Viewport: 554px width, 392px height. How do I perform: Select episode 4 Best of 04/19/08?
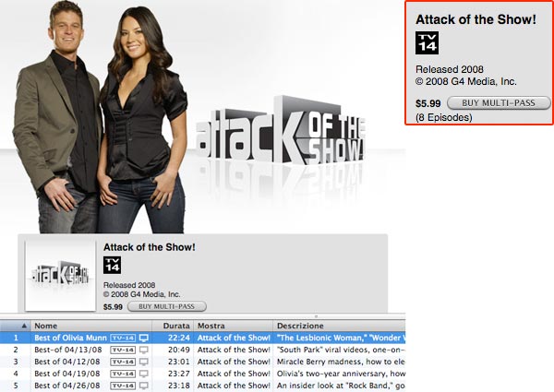203,374
